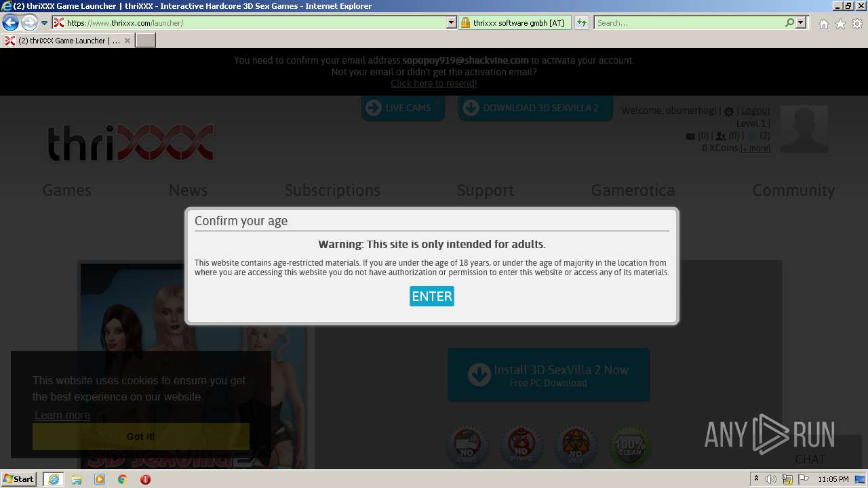Dismiss cookies with 'Got it!' button
This screenshot has height=488, width=868.
[141, 436]
